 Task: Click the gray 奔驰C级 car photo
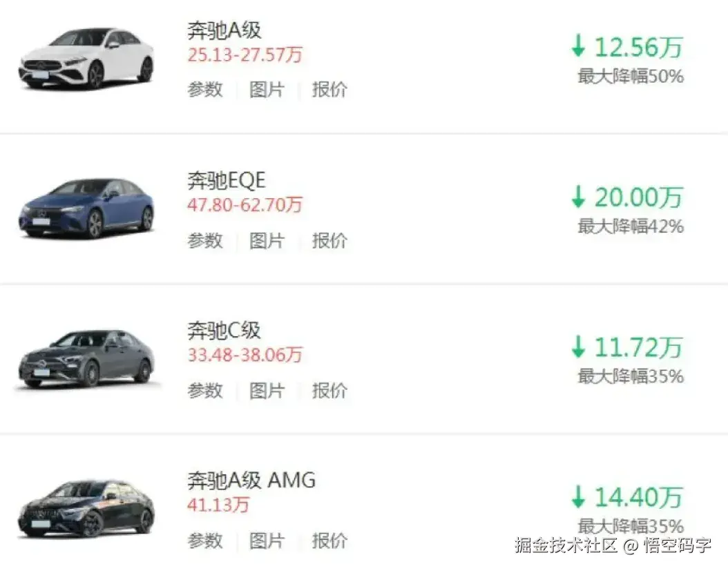pyautogui.click(x=84, y=359)
